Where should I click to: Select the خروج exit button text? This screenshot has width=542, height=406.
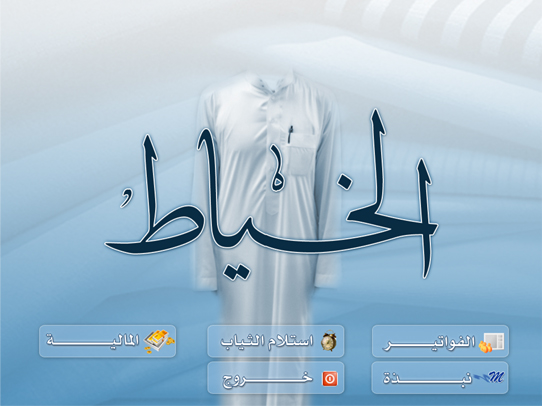pyautogui.click(x=267, y=379)
